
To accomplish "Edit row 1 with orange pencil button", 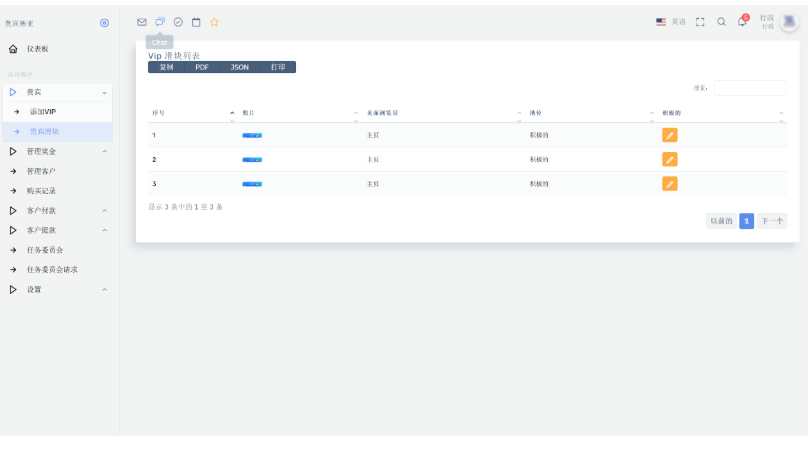I will coord(670,135).
